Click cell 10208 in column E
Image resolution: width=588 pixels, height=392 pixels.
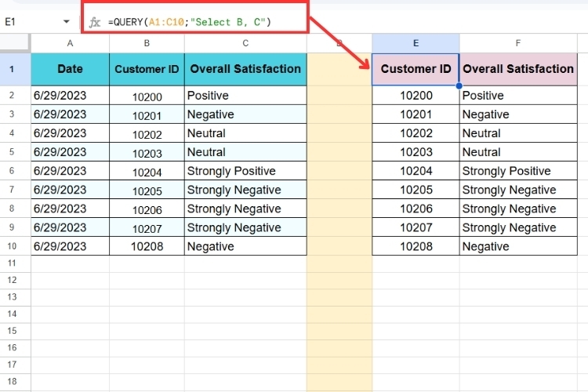[x=416, y=246]
